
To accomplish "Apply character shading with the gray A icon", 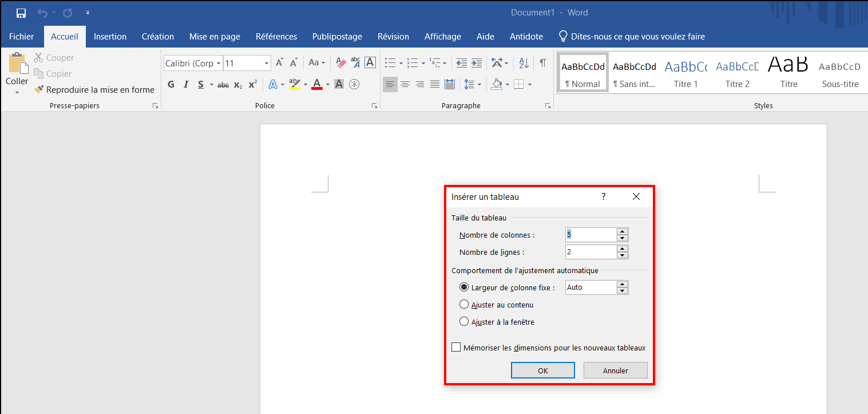I will tap(339, 85).
